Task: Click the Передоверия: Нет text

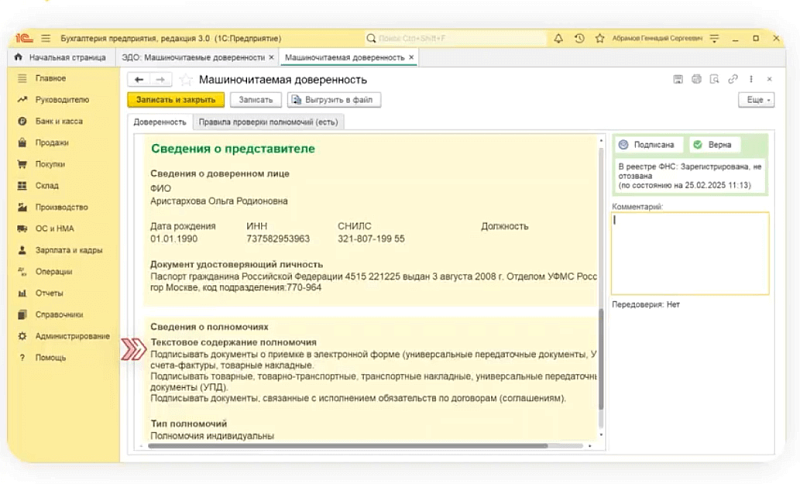Action: [x=646, y=304]
